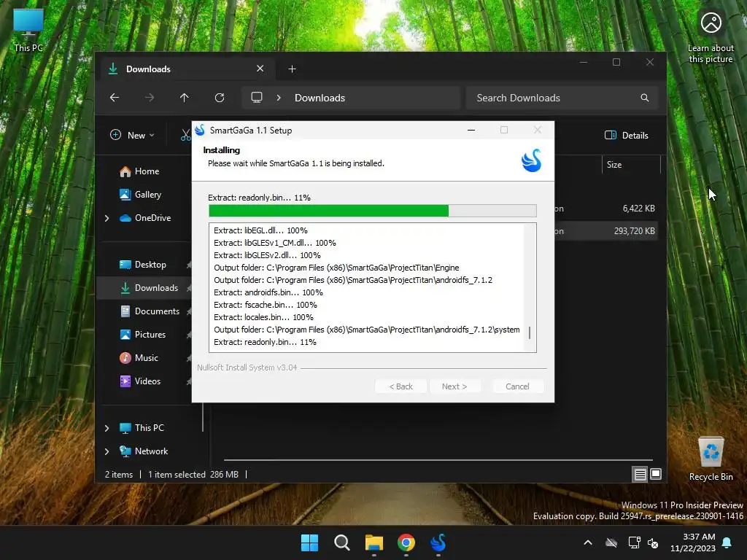Screen dimensions: 747x560
Task: Click the installer's Back button
Action: tap(400, 386)
